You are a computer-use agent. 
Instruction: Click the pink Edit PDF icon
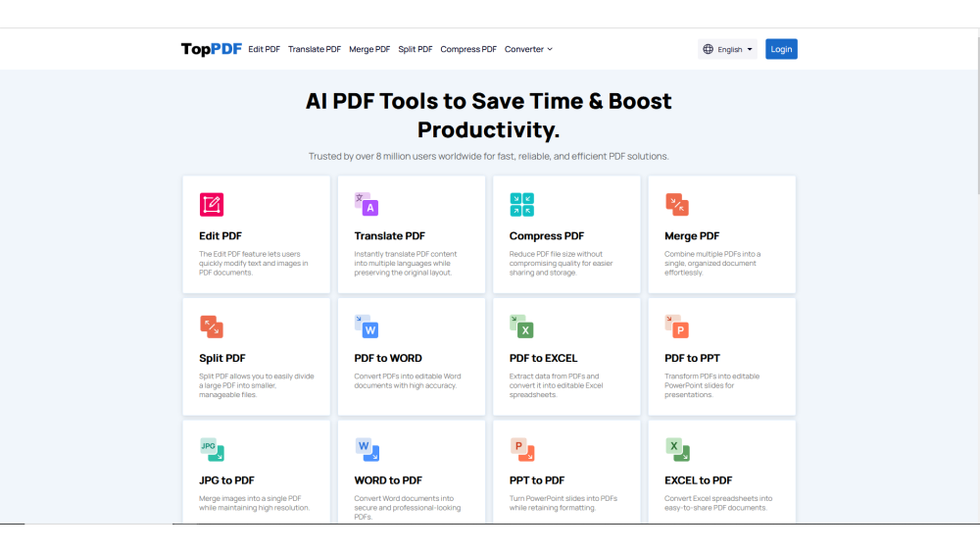211,205
